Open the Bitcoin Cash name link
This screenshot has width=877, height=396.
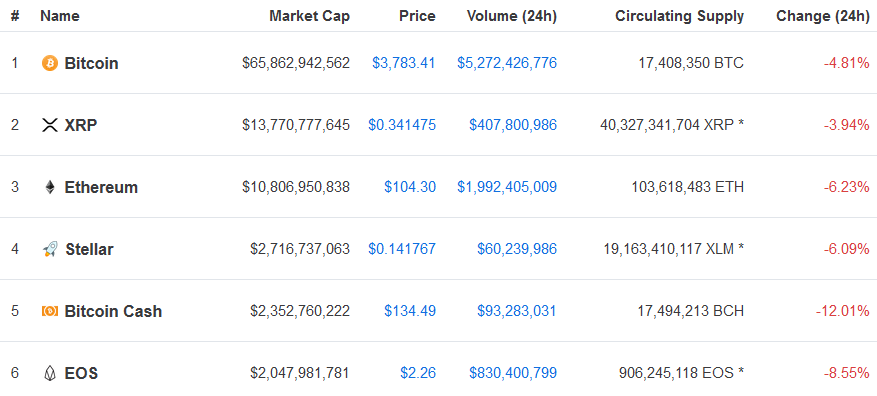114,311
